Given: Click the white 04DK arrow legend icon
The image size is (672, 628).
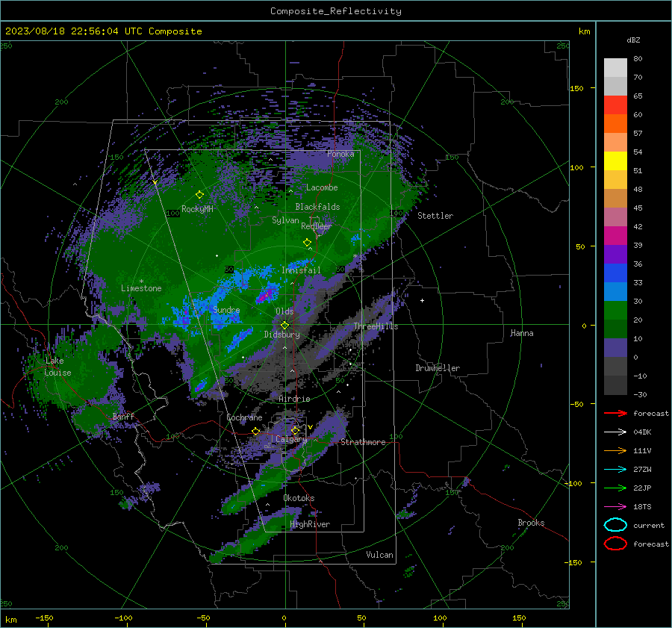Looking at the screenshot, I should (615, 432).
